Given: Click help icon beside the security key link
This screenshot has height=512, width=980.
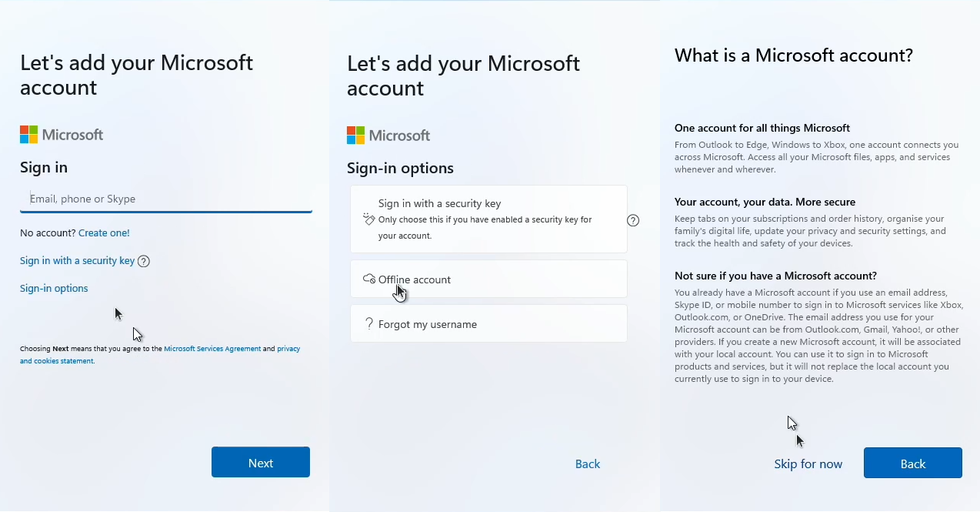Looking at the screenshot, I should click(143, 261).
